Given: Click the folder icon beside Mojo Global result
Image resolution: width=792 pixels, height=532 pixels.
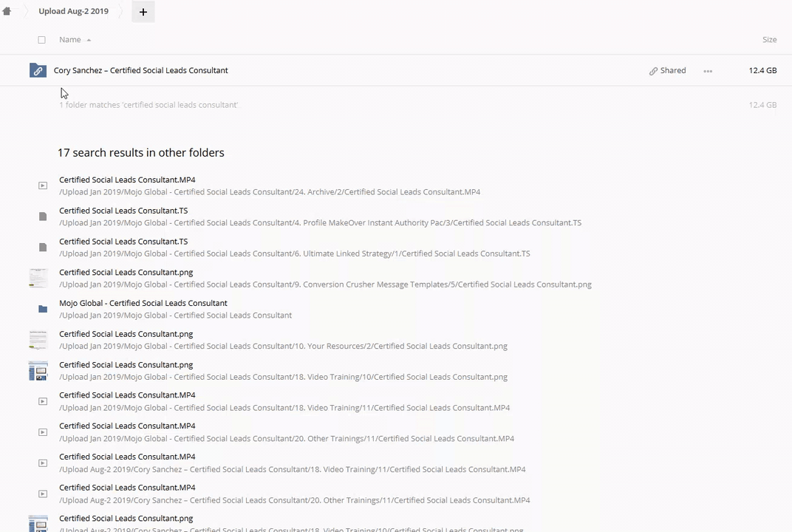Looking at the screenshot, I should coord(43,309).
